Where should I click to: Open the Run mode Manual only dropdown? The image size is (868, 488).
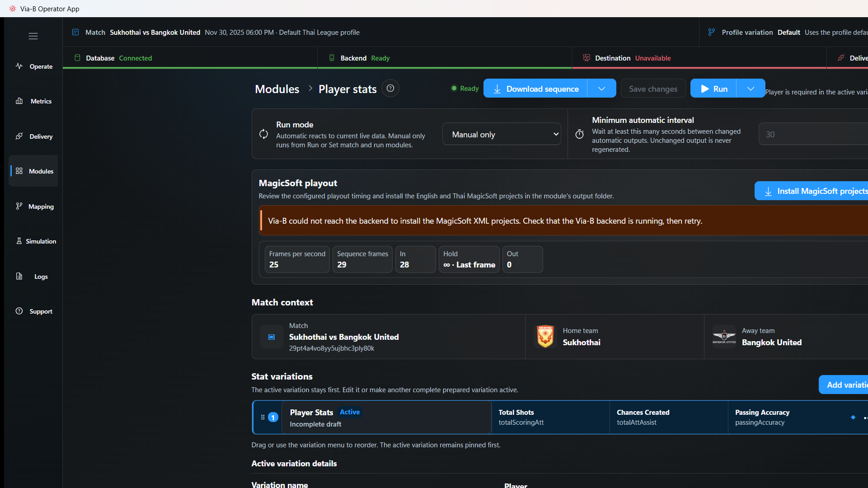502,134
